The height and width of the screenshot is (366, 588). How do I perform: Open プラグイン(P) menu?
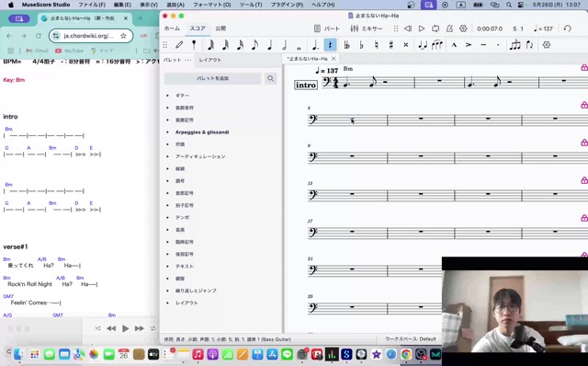click(287, 5)
